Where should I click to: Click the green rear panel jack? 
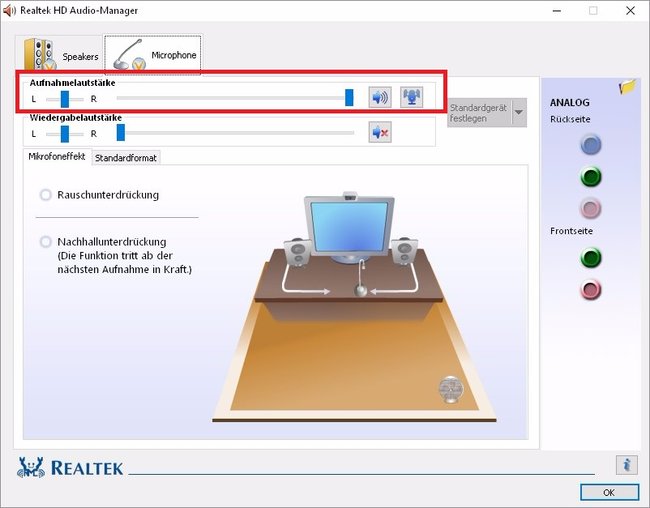click(591, 177)
